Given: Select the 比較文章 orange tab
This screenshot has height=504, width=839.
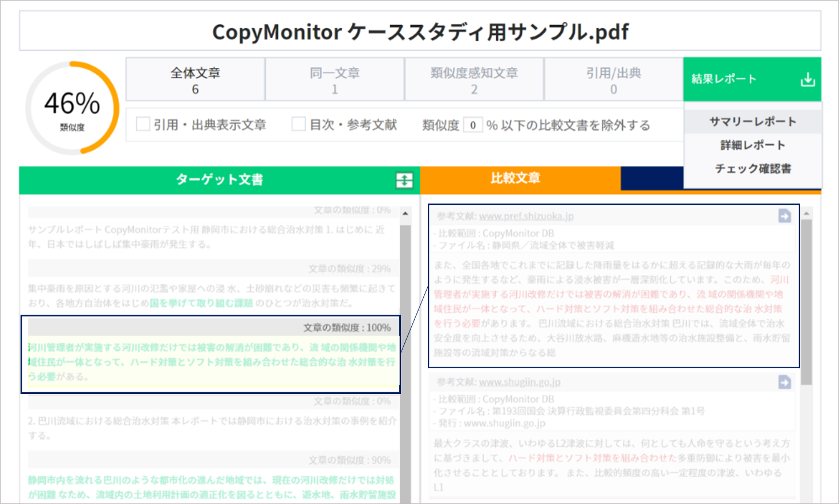Looking at the screenshot, I should 520,178.
